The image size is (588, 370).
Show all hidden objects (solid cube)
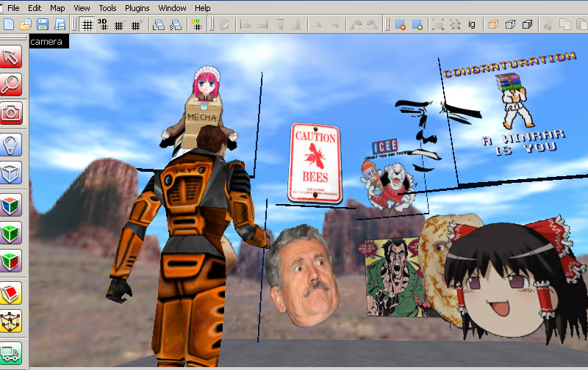coord(527,25)
